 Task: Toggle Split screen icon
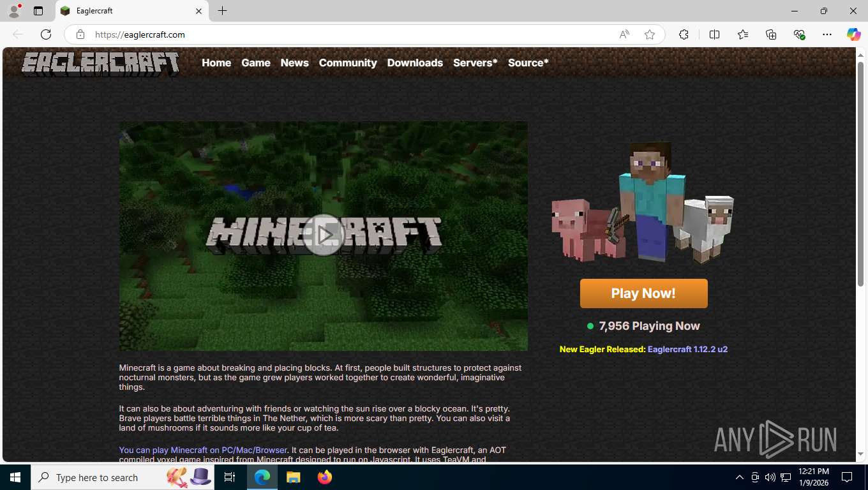714,34
